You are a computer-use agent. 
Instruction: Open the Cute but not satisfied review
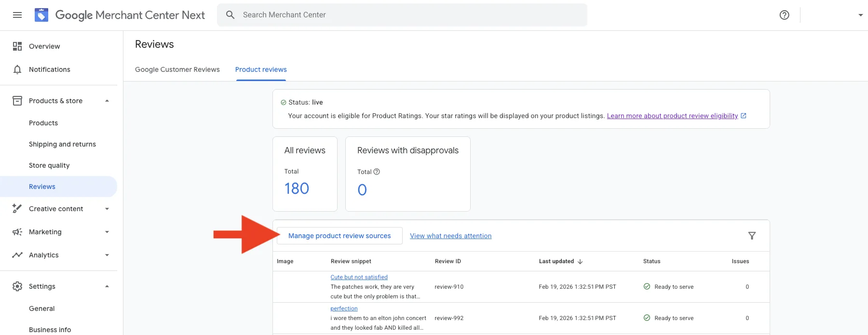click(x=359, y=277)
